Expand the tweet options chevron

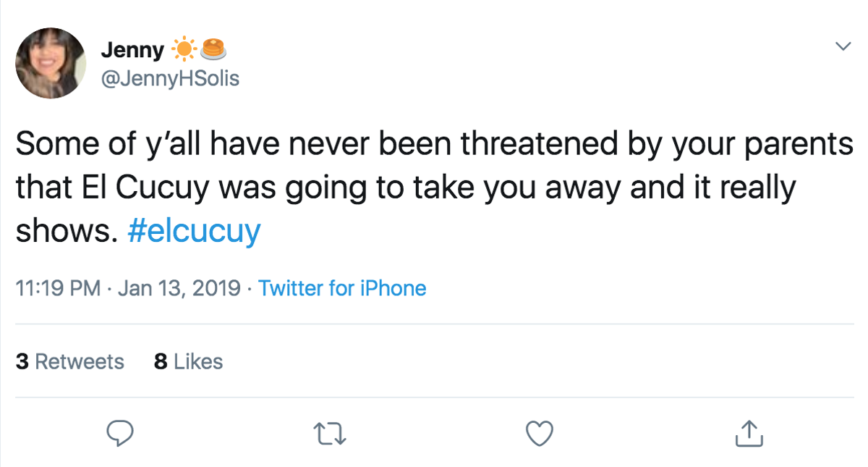click(843, 46)
